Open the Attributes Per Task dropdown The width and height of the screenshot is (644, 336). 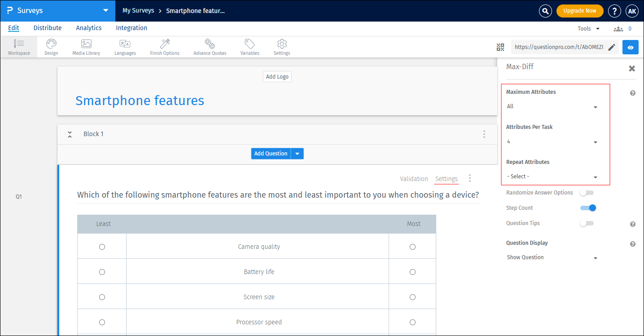[552, 141]
